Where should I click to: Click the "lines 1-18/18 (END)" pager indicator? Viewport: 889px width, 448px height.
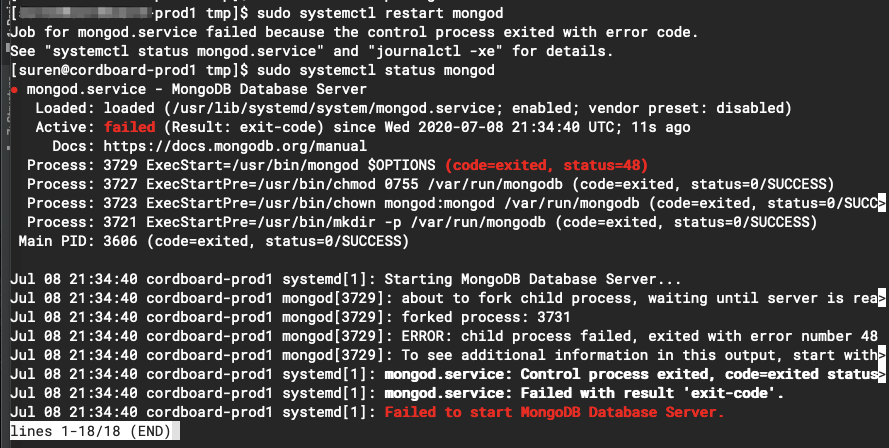pyautogui.click(x=90, y=431)
